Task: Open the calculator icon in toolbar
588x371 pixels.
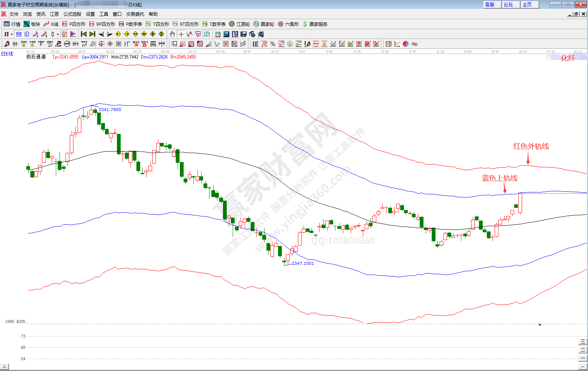Action: (x=226, y=34)
